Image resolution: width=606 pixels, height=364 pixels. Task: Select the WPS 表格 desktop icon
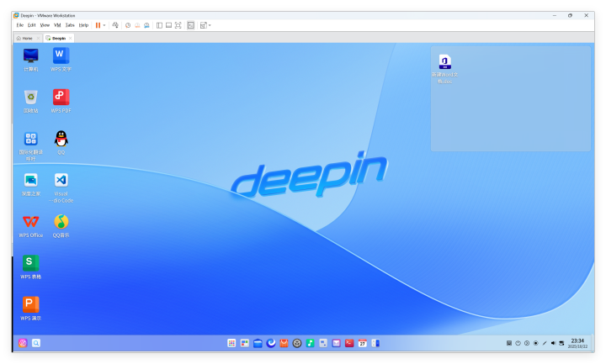point(31,263)
